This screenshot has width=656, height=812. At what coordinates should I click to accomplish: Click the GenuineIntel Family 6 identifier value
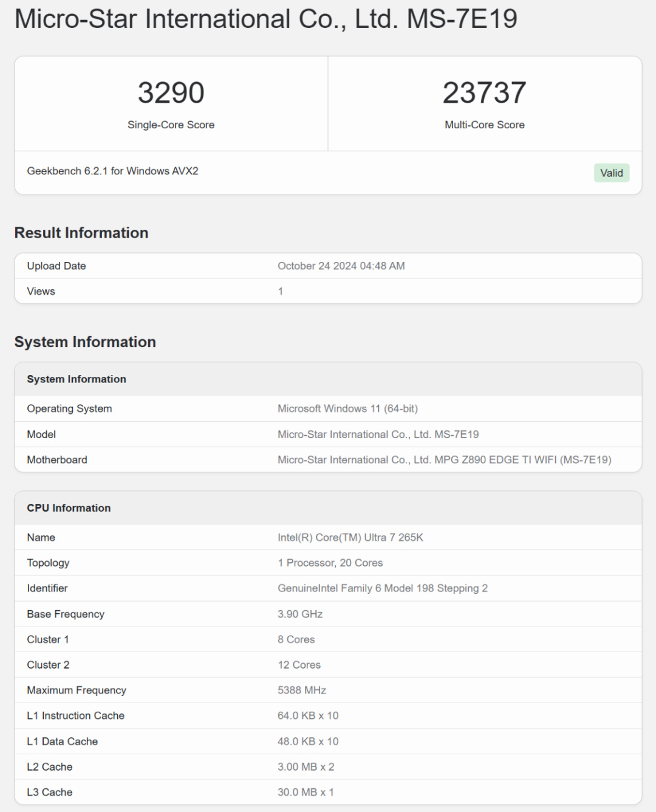pos(382,588)
